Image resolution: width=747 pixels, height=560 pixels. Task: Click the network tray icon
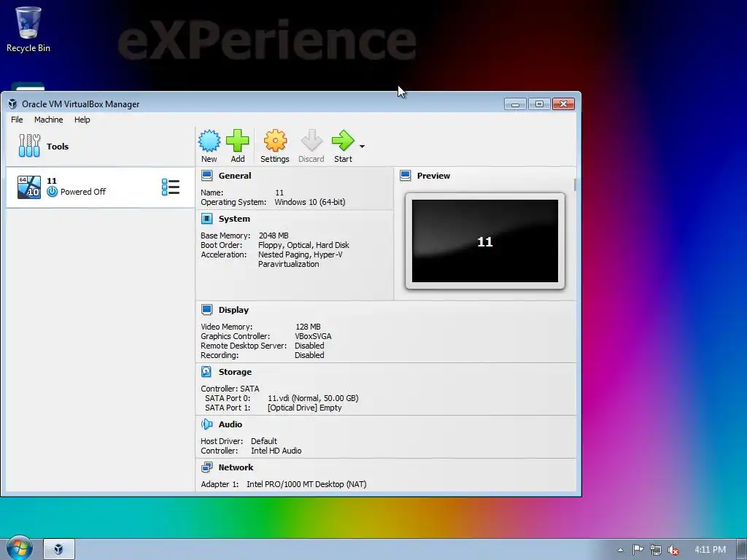click(x=656, y=550)
